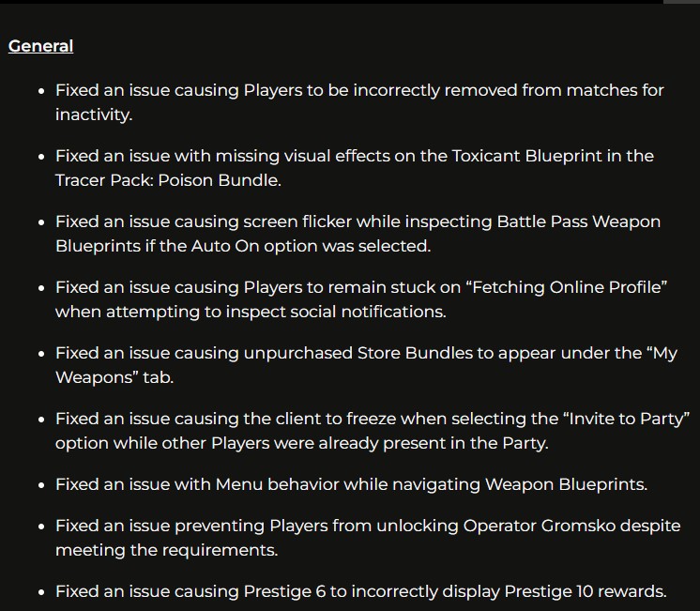700x611 pixels.
Task: Click the bullet about removal for inactivity
Action: [359, 90]
